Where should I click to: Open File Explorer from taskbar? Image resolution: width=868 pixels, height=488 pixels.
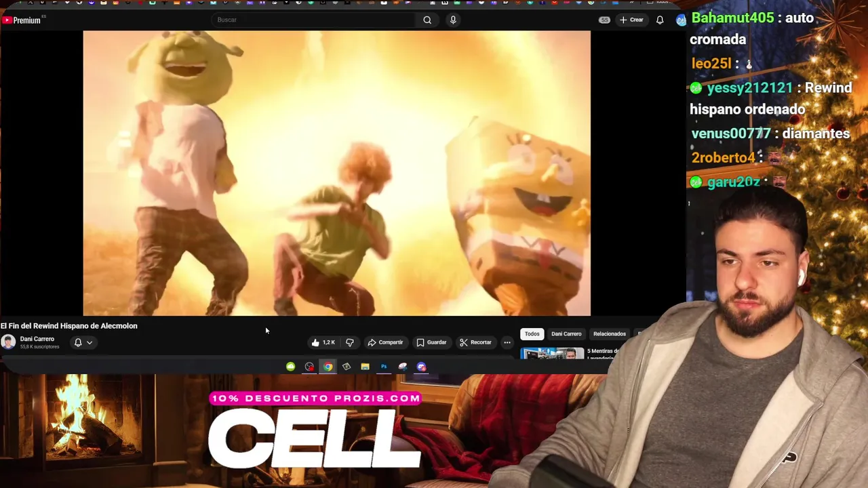[365, 367]
